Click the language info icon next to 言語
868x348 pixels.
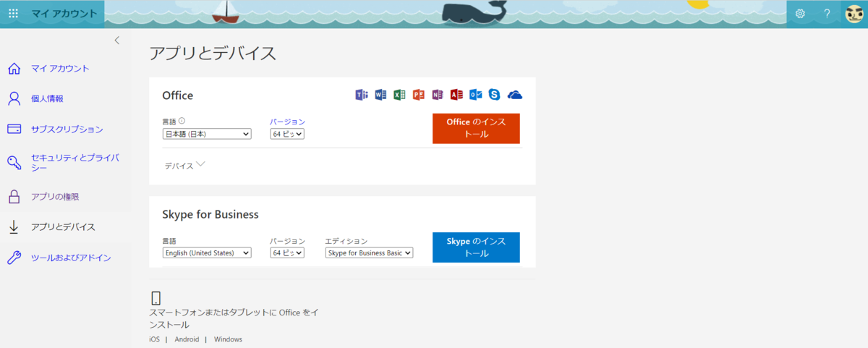pyautogui.click(x=182, y=122)
